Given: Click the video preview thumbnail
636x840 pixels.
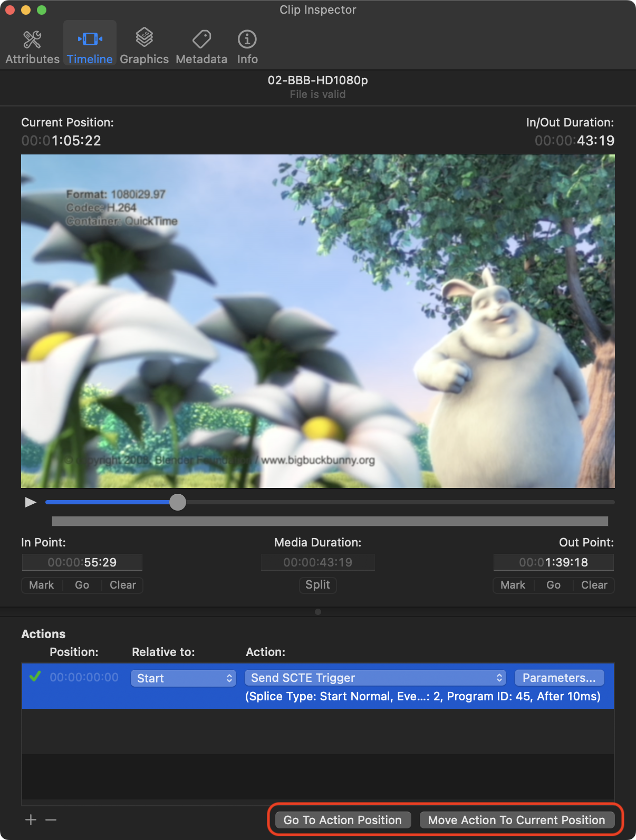Looking at the screenshot, I should point(318,321).
